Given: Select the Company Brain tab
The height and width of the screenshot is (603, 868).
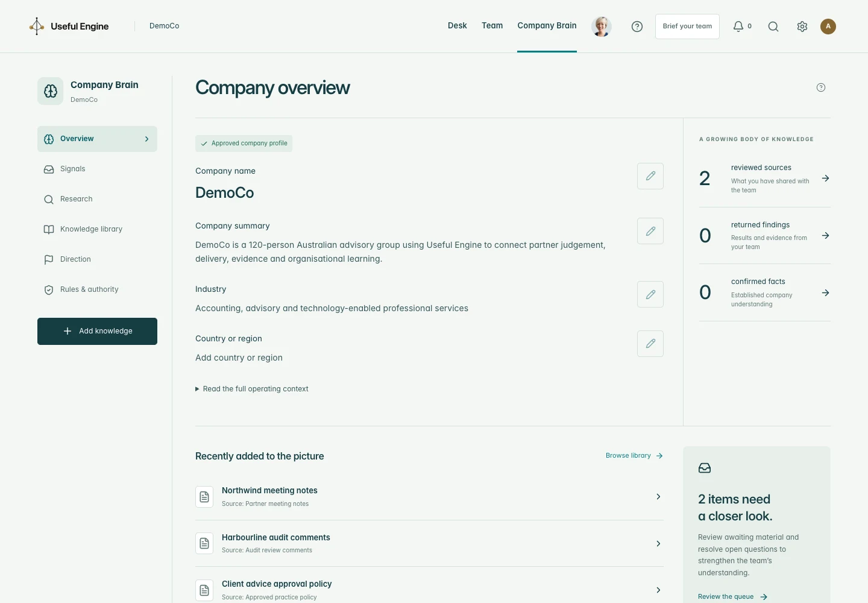Looking at the screenshot, I should click(x=547, y=26).
